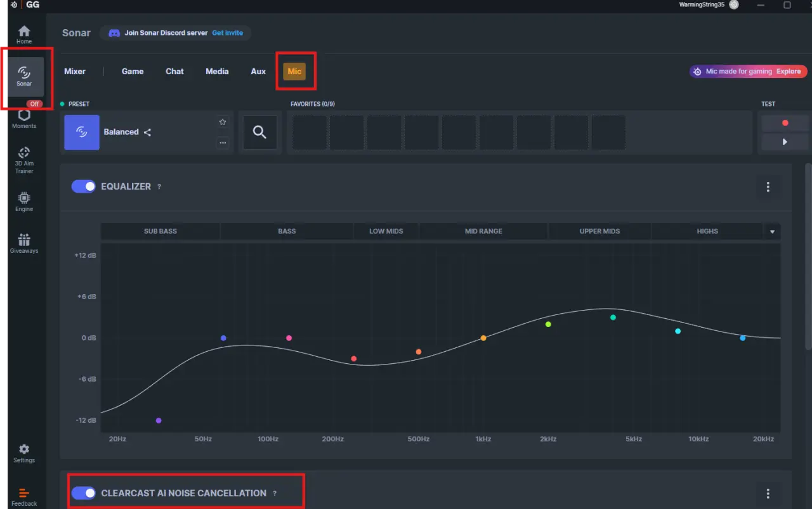Image resolution: width=812 pixels, height=509 pixels.
Task: Click the 0 dB axis label
Action: point(89,338)
